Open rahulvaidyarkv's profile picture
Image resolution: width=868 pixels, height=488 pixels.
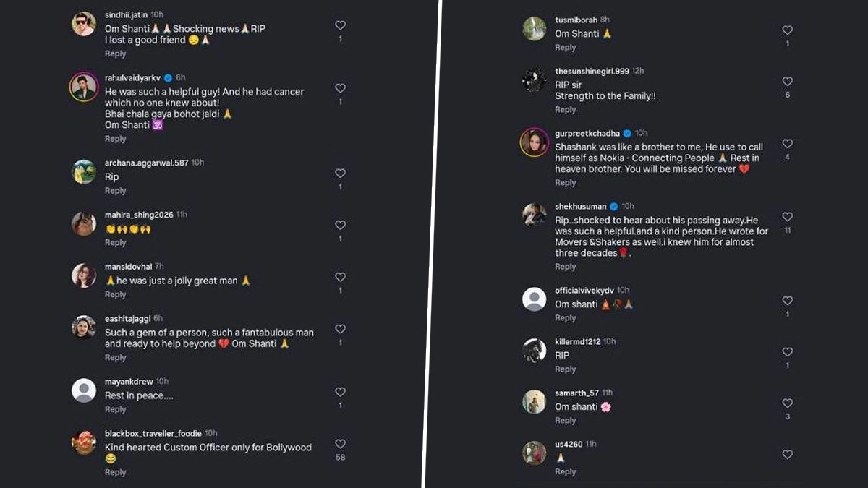tap(84, 88)
